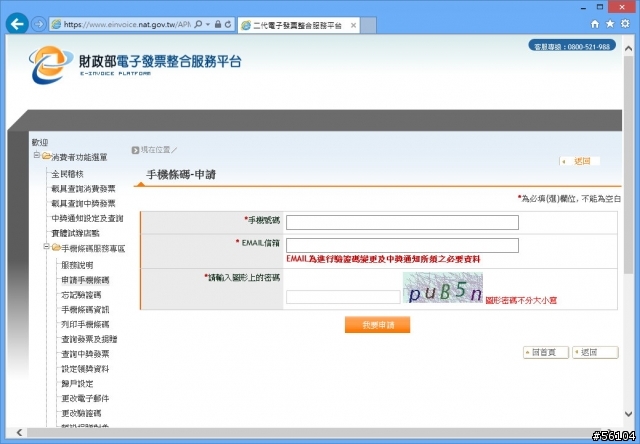Click the padlock security icon in address bar
Screen dimensions: 640x444
click(x=218, y=24)
